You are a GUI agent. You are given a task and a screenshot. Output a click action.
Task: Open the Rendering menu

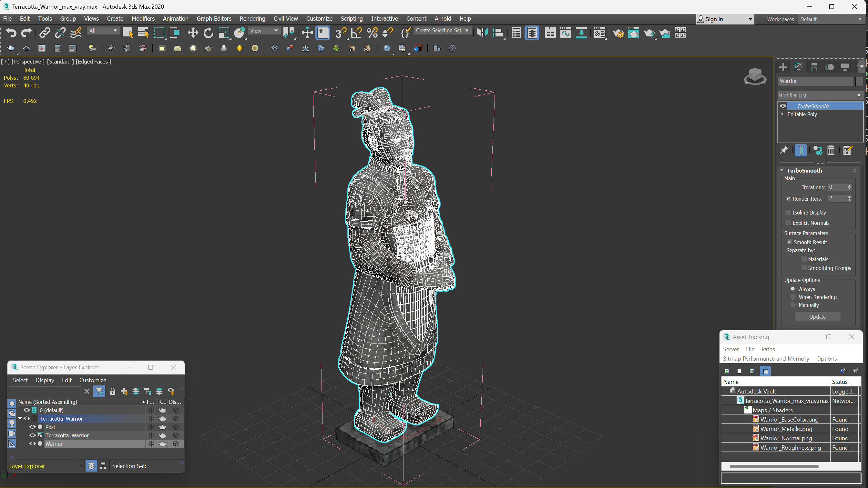tap(252, 19)
